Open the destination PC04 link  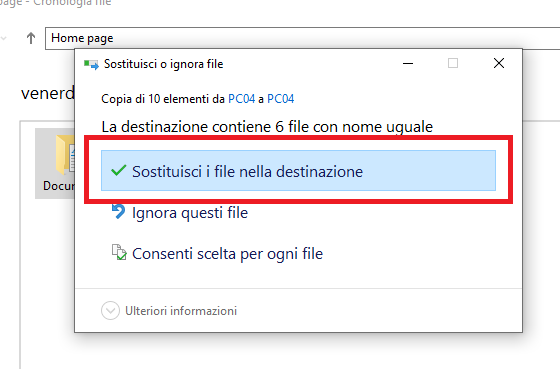coord(281,99)
